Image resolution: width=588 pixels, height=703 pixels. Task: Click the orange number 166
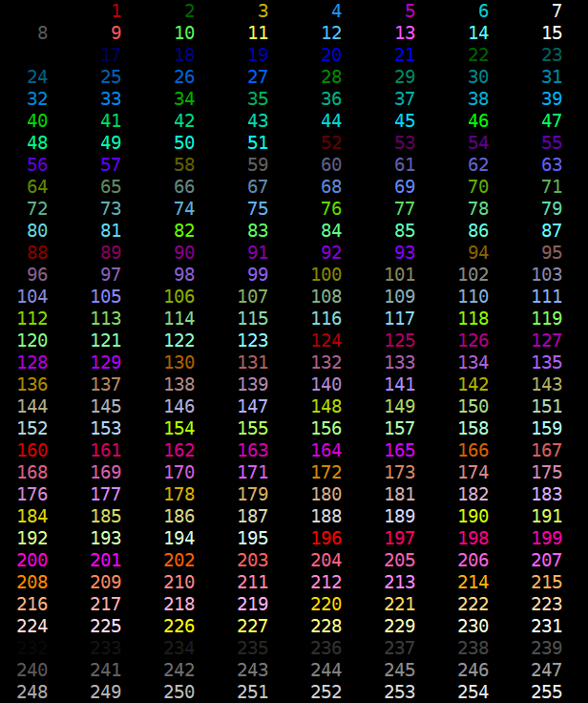[473, 450]
